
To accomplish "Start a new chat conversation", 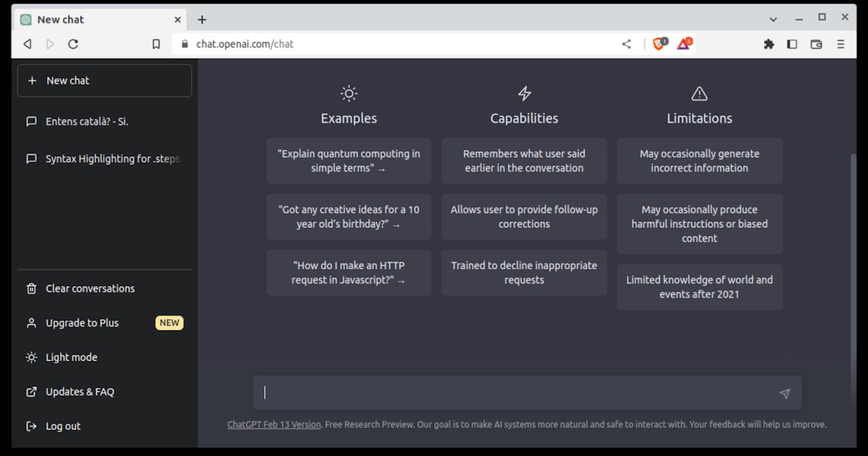I will [104, 80].
